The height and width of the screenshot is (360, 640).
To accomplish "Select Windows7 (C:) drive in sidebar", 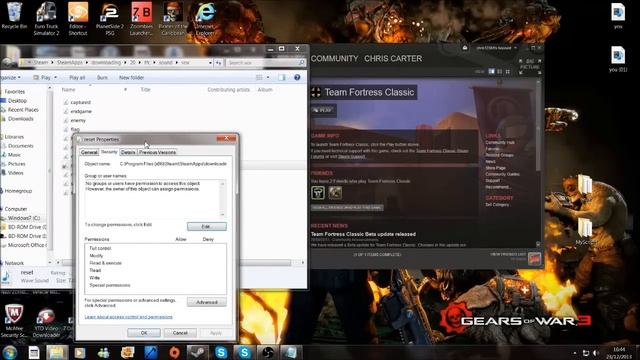I will (24, 218).
